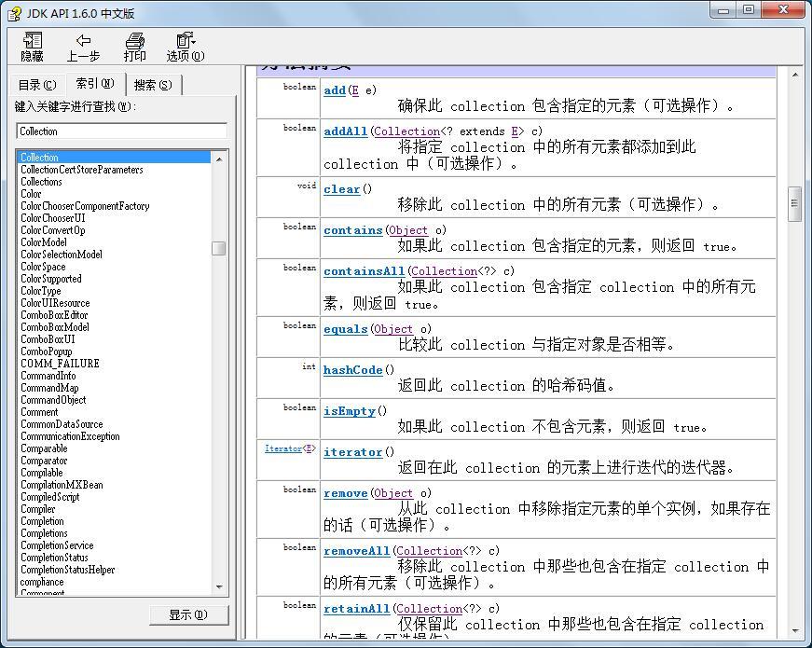The image size is (812, 648).
Task: Select ComboBoxEditor in the index list
Action: [x=54, y=315]
